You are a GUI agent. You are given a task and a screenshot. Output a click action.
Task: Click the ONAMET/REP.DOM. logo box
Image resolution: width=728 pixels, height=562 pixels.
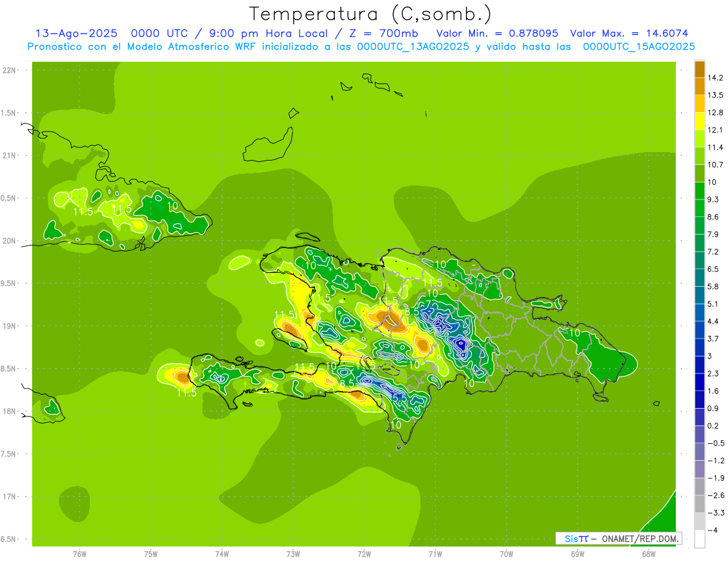pos(619,538)
